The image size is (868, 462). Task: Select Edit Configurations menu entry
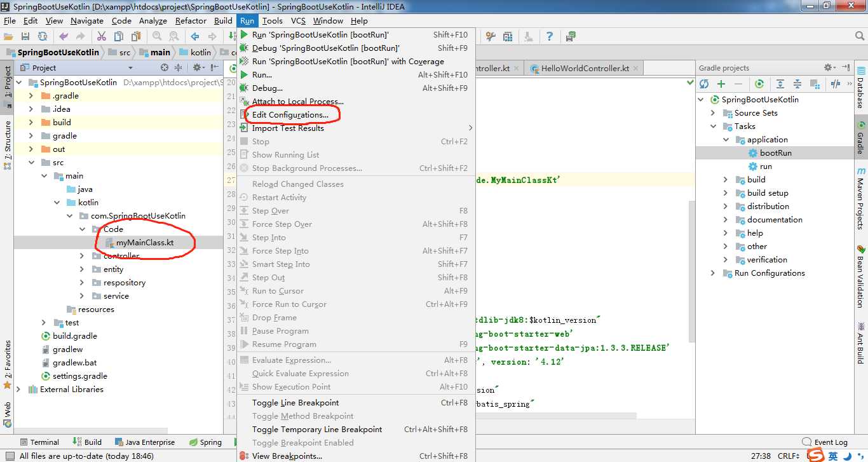pos(356,114)
